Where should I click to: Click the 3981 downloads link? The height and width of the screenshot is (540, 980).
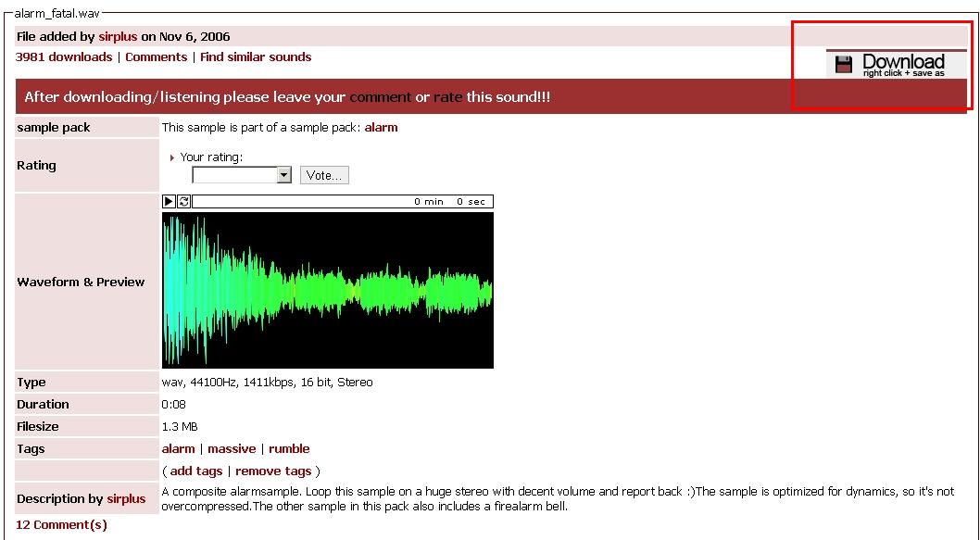click(x=64, y=57)
